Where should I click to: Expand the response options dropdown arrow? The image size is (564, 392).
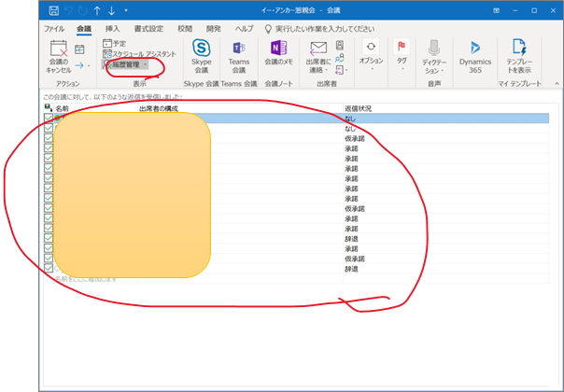[346, 70]
